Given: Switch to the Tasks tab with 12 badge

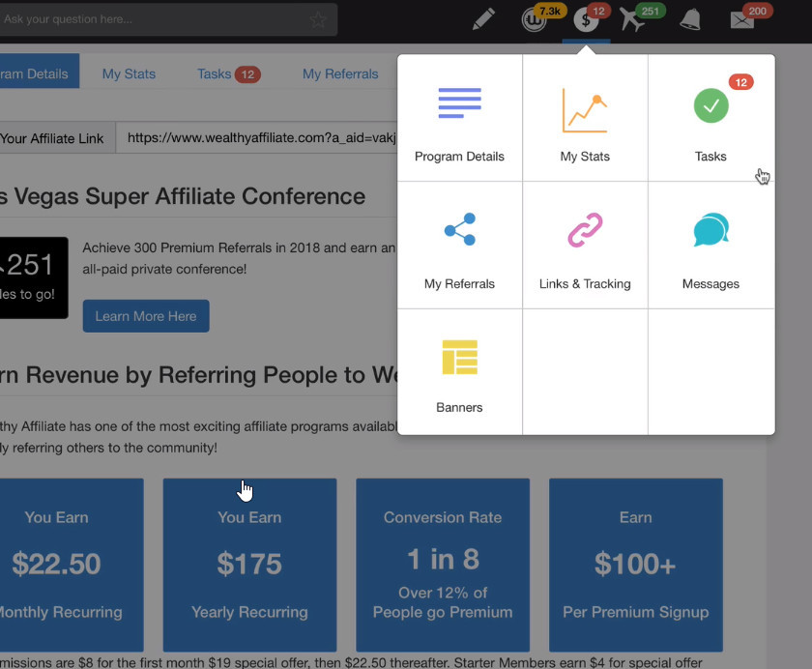Looking at the screenshot, I should pos(228,74).
